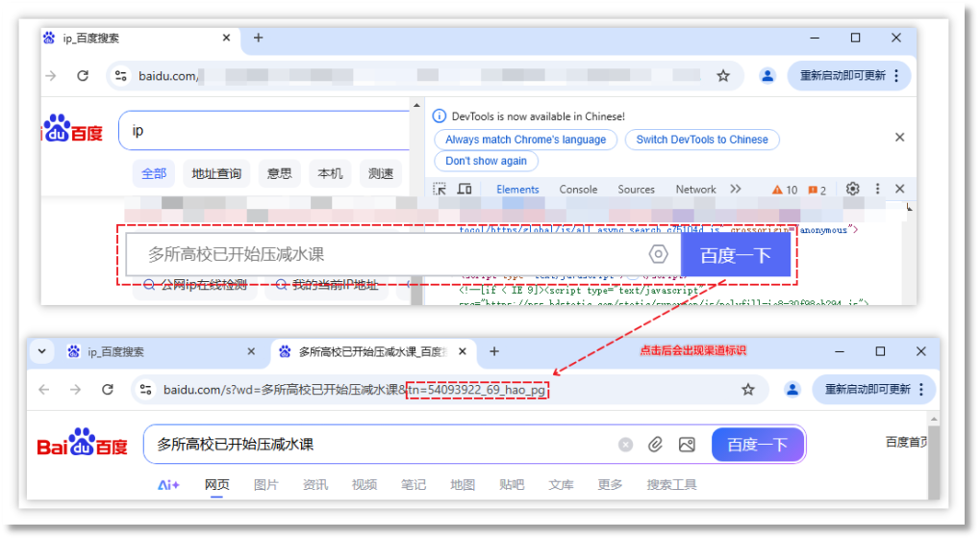Reload page in the bottom browser window
The image size is (980, 539).
(x=108, y=390)
